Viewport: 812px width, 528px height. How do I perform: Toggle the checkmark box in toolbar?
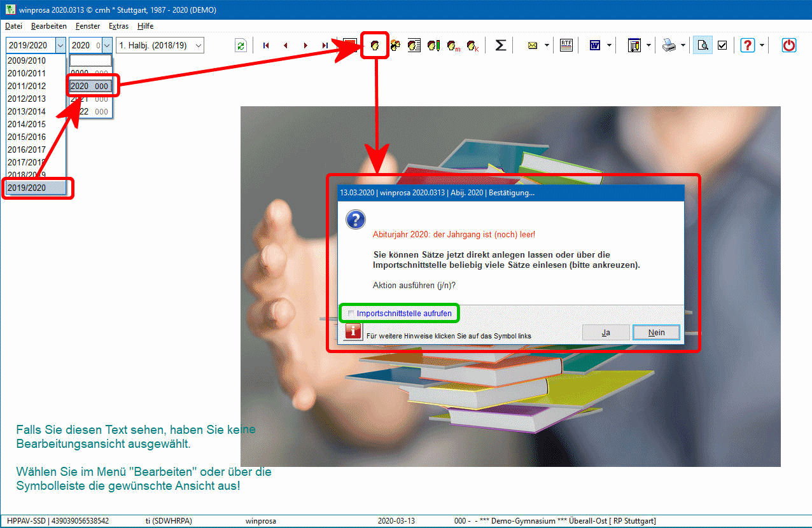722,46
